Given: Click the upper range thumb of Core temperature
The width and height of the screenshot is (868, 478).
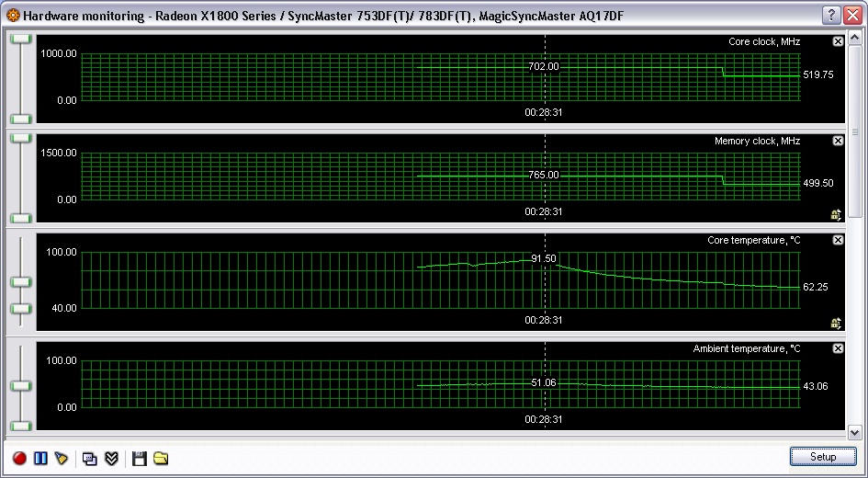Looking at the screenshot, I should point(22,282).
